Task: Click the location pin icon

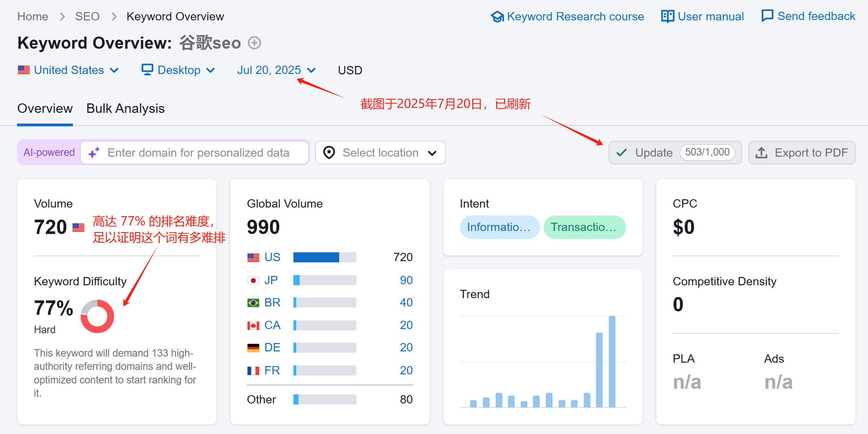Action: coord(329,152)
